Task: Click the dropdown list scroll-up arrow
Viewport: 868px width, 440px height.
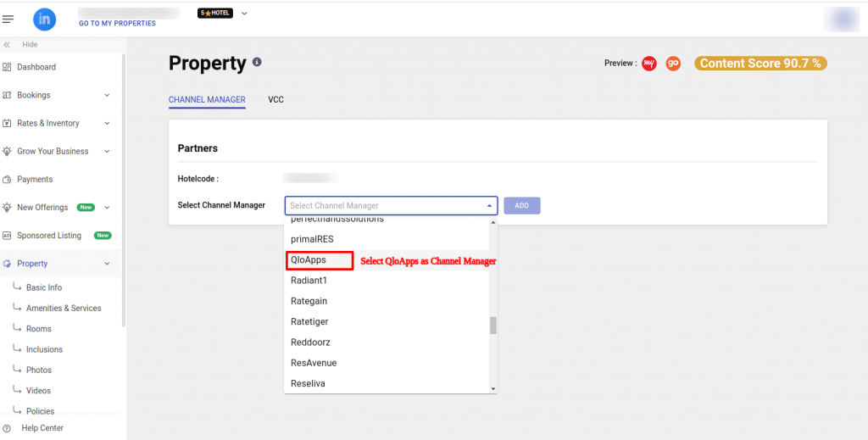Action: click(493, 222)
